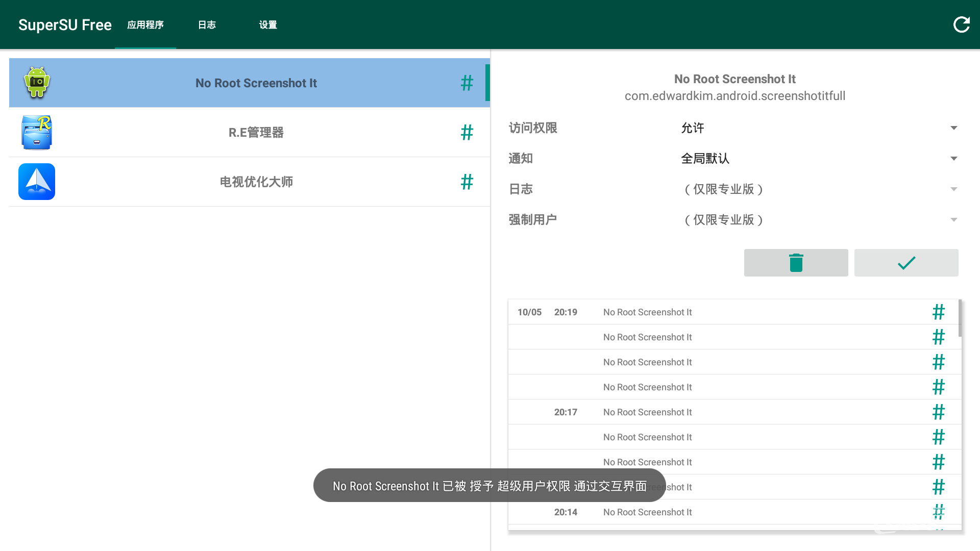Viewport: 980px width, 551px height.
Task: Click the No Root Screenshot It android icon
Action: pyautogui.click(x=37, y=82)
